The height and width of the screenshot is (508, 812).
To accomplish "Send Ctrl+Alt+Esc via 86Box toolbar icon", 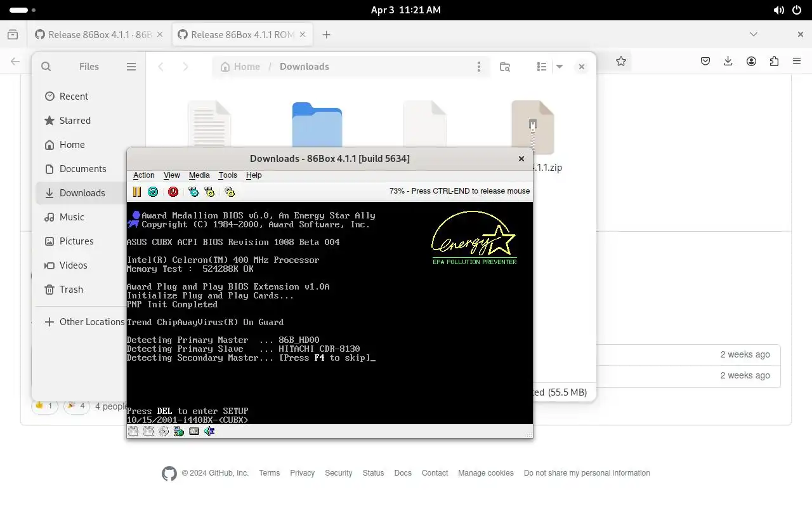I will point(209,192).
